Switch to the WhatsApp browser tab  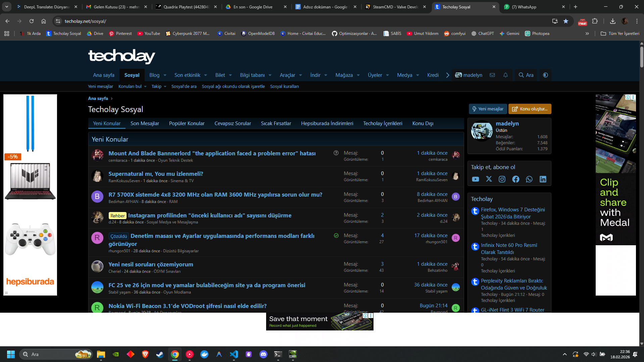534,7
